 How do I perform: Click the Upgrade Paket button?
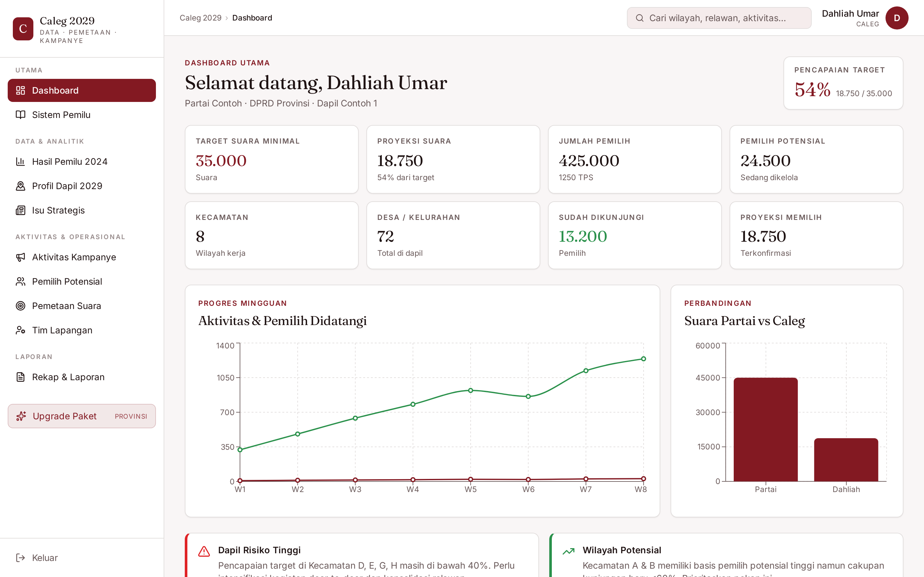click(82, 416)
